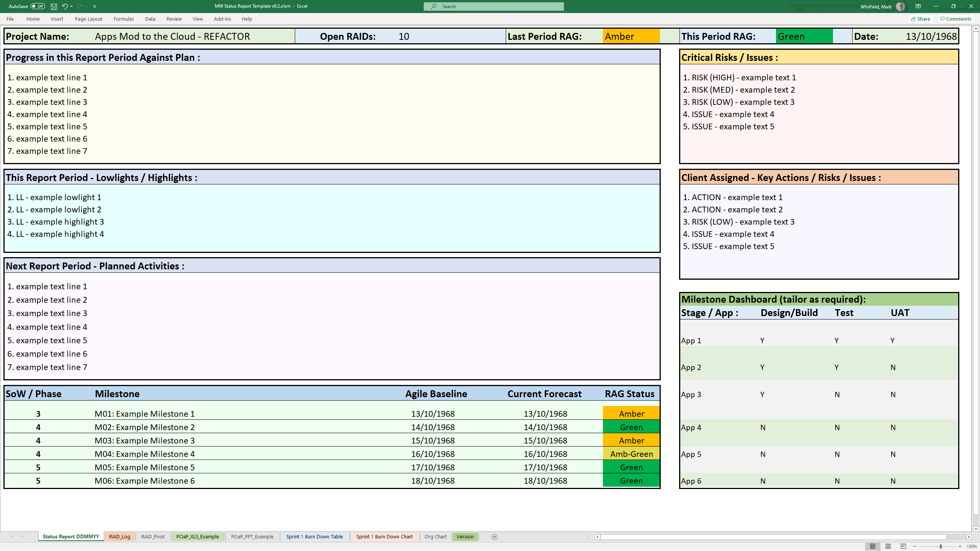Select the Sprint 1 Burn Down Table tab
980x551 pixels.
coord(314,537)
